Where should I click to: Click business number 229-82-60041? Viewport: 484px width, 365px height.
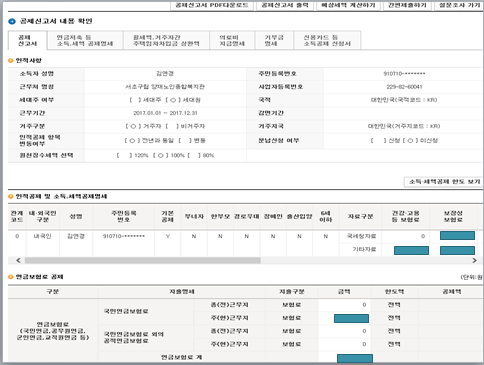tap(404, 87)
